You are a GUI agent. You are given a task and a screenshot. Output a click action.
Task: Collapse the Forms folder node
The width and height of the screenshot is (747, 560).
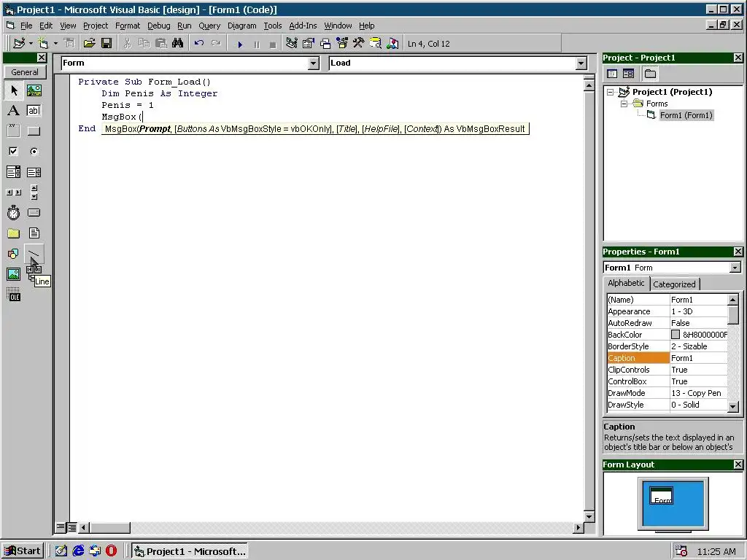click(x=624, y=104)
